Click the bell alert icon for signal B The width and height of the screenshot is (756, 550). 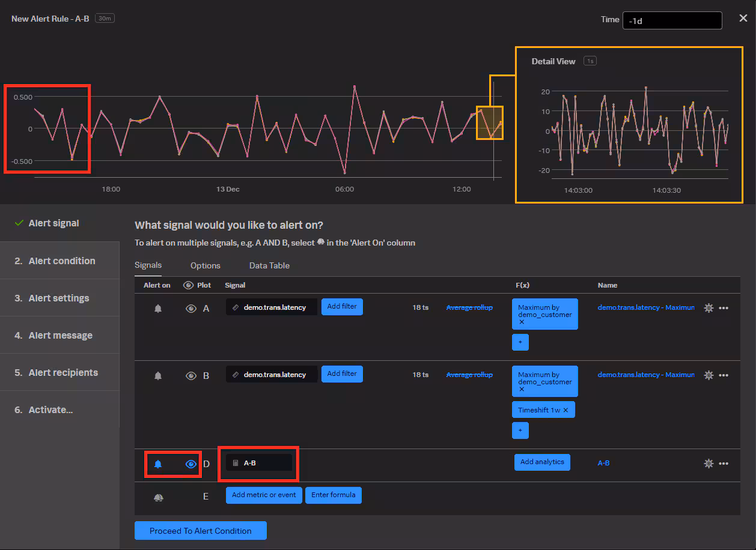[158, 376]
